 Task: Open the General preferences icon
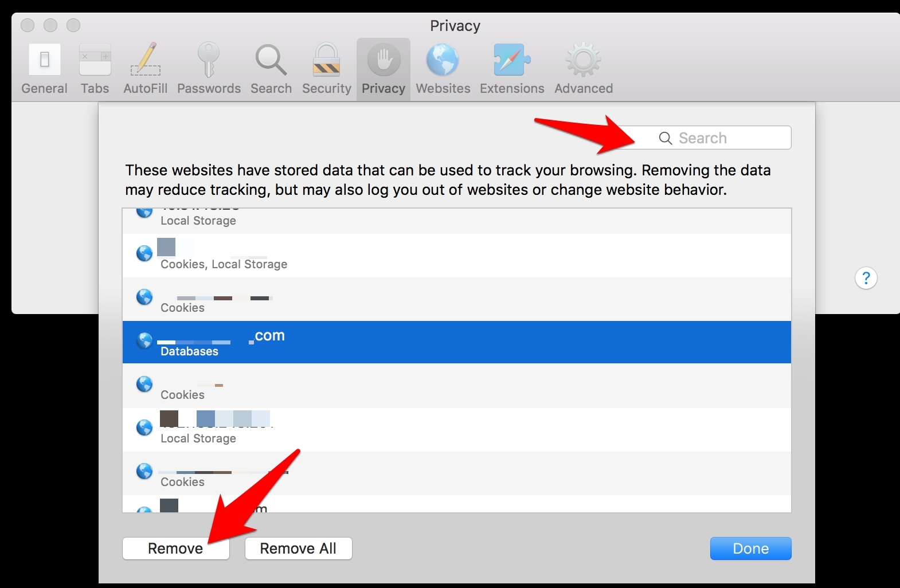45,60
